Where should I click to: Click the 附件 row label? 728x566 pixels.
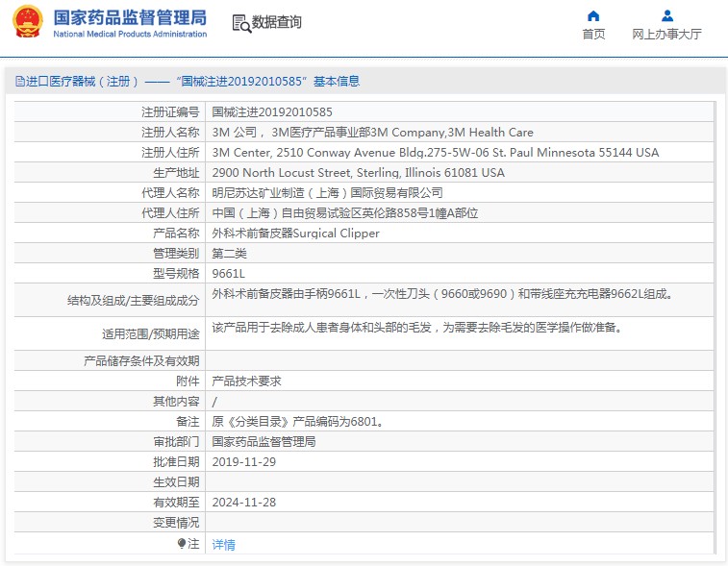(x=188, y=381)
